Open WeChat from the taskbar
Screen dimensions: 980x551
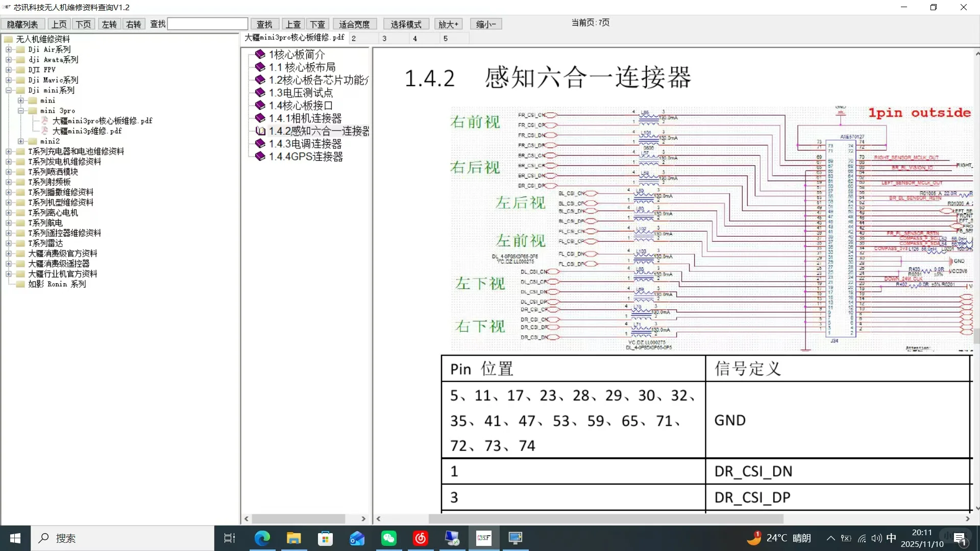pyautogui.click(x=388, y=538)
